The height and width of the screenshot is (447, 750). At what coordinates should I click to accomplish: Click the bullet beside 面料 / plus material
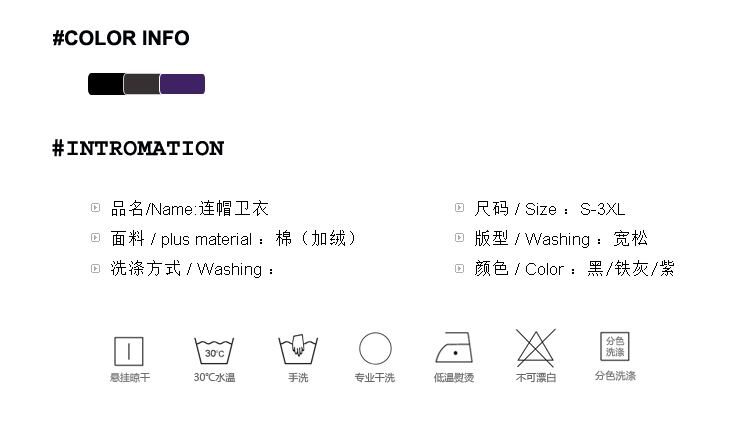(x=95, y=238)
